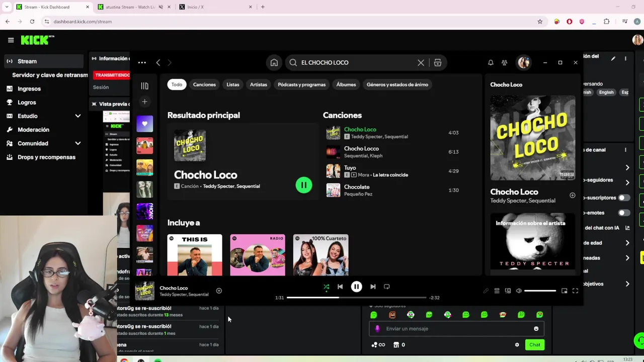The height and width of the screenshot is (362, 644).
Task: Go back in Spotify navigation
Action: (158, 62)
